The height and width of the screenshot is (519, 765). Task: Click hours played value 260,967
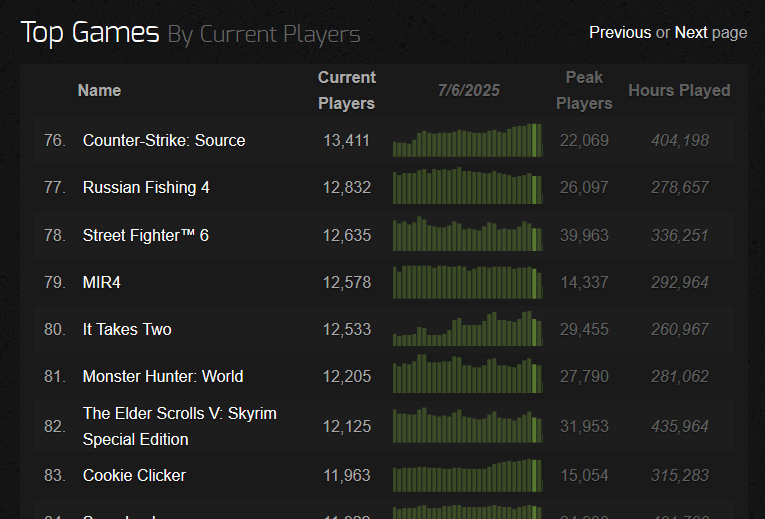pyautogui.click(x=680, y=329)
